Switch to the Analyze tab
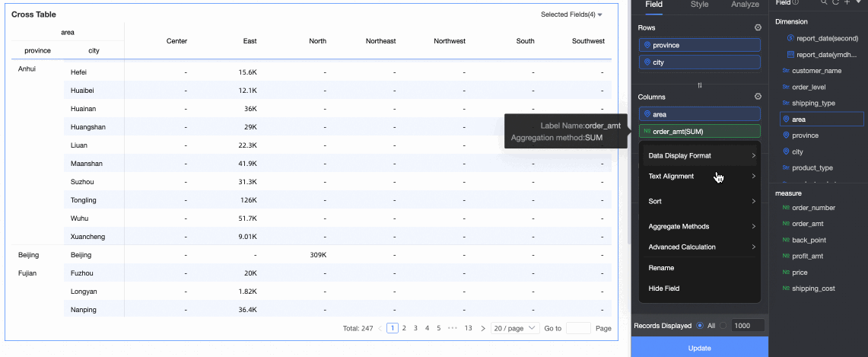868x357 pixels. click(745, 5)
